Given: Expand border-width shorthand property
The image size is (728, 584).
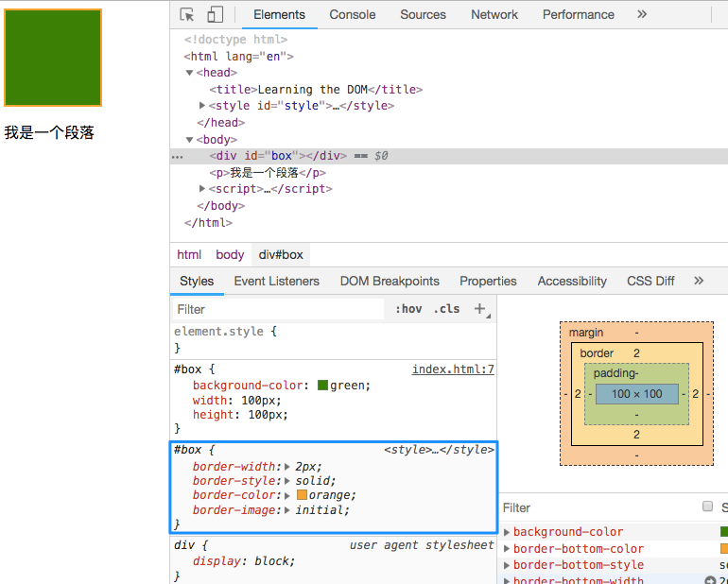Looking at the screenshot, I should point(287,467).
